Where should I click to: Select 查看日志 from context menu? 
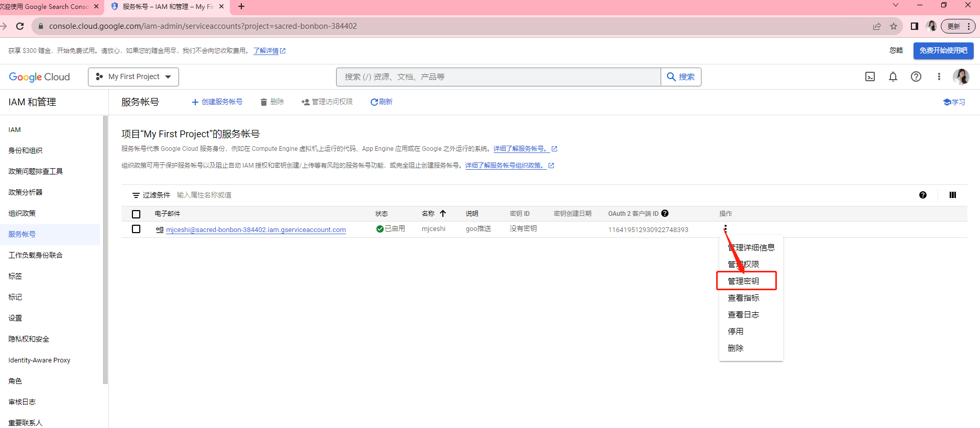751,315
